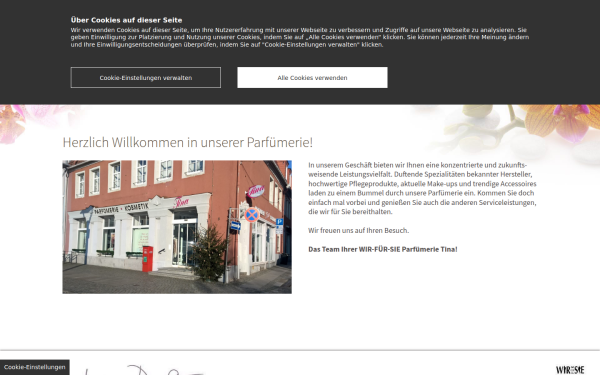The height and width of the screenshot is (375, 600).
Task: Click paragraph starting 'In unserem Geschäft bieten wir'
Action: [x=422, y=188]
